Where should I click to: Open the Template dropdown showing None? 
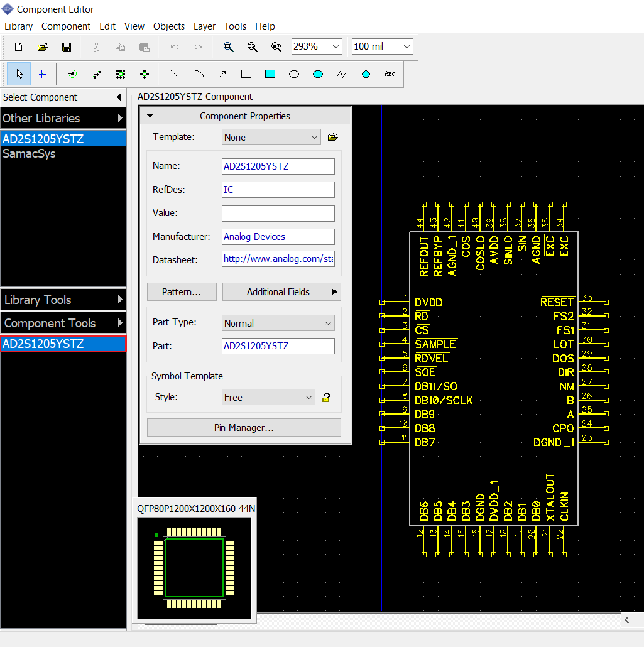coord(271,137)
